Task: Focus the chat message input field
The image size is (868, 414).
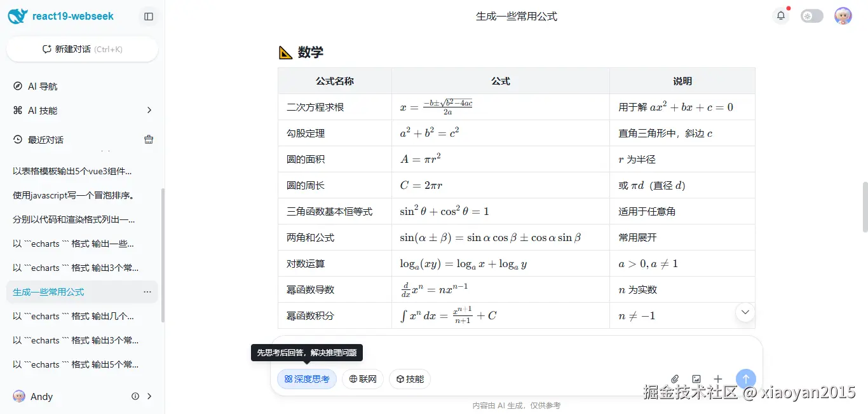Action: 516,352
